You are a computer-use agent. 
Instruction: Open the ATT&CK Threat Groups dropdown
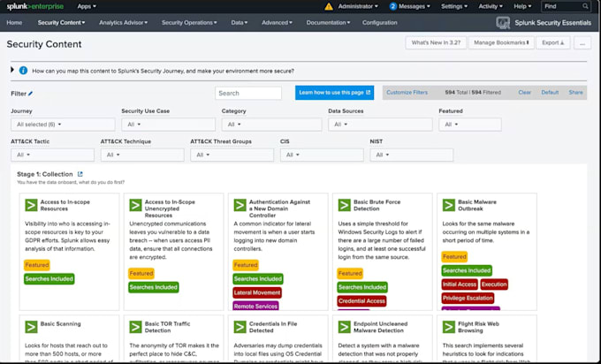232,155
